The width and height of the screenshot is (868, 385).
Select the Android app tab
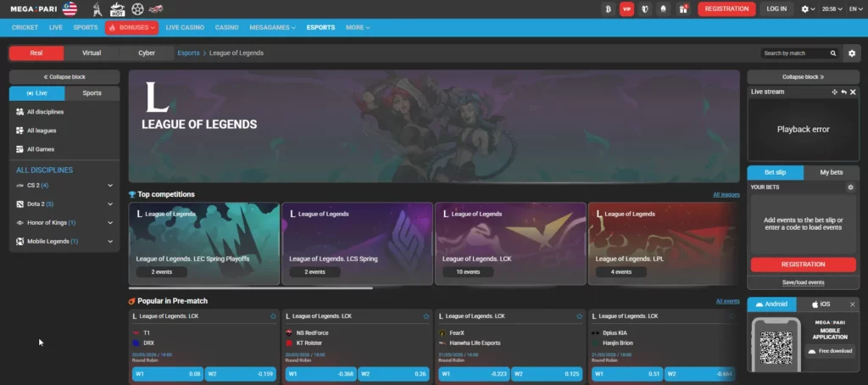pyautogui.click(x=771, y=304)
